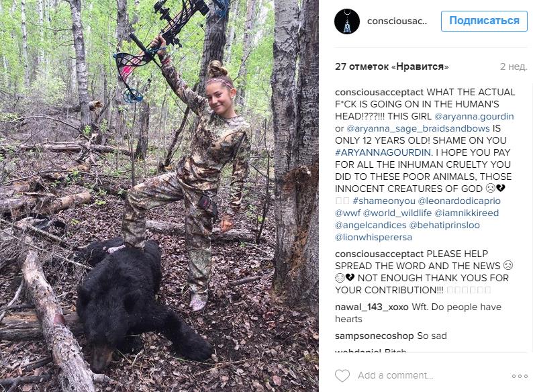The height and width of the screenshot is (392, 533).
Task: Open the @aryanna_sage_braidsandbows mention
Action: click(x=418, y=128)
